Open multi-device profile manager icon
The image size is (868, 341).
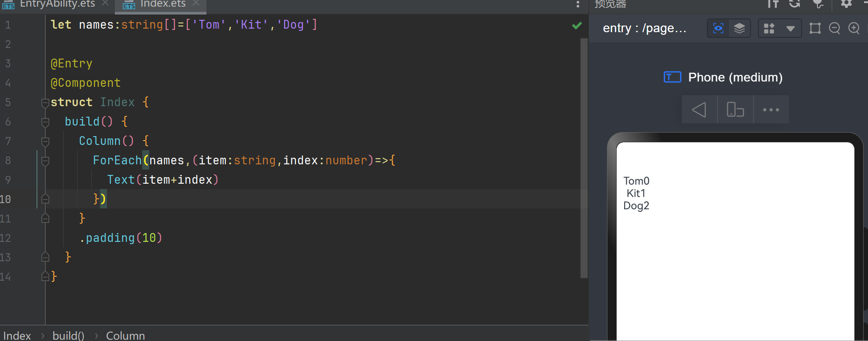click(769, 29)
